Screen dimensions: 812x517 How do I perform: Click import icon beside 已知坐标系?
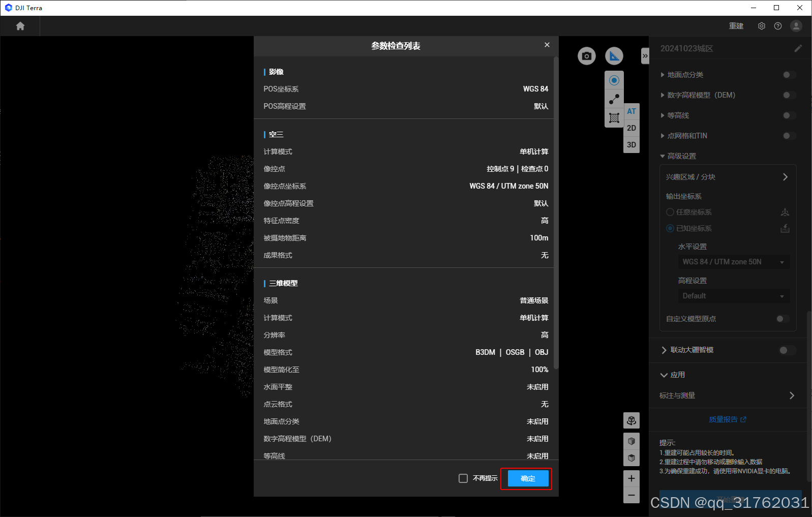click(785, 228)
